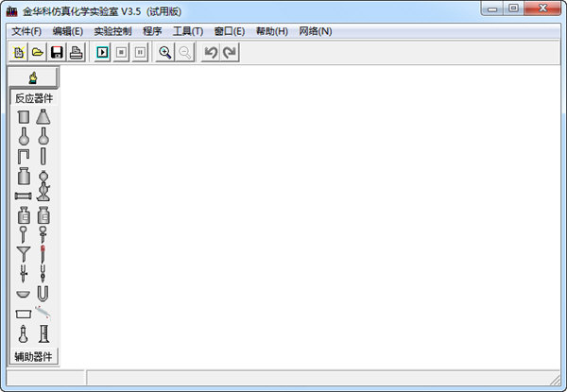Zoom in with the magnifier plus icon
This screenshot has height=392, width=567.
point(164,53)
